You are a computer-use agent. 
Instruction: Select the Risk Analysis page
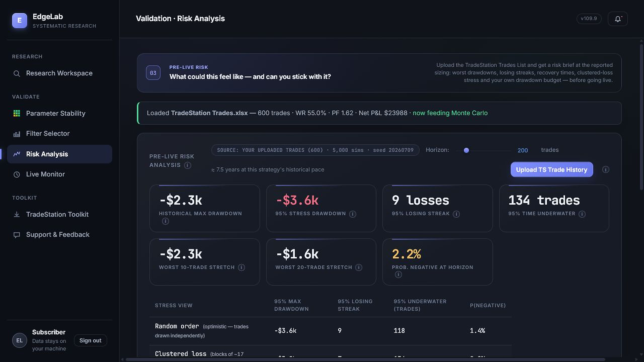pos(59,154)
